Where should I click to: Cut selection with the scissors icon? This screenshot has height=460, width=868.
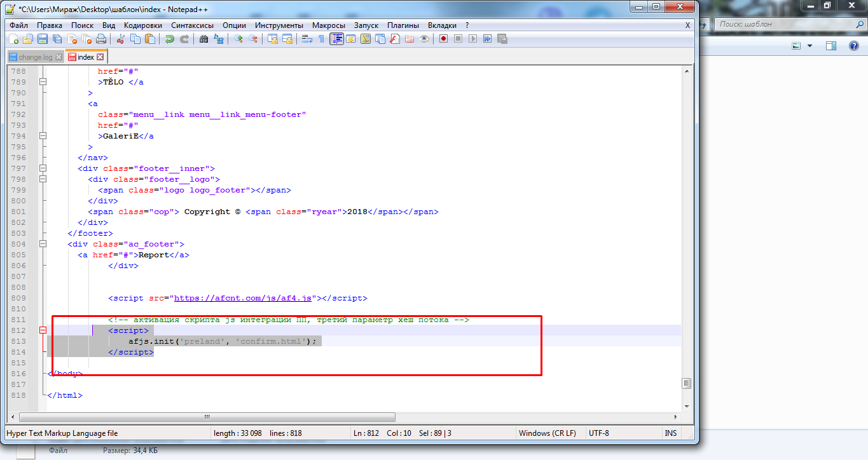[x=120, y=39]
